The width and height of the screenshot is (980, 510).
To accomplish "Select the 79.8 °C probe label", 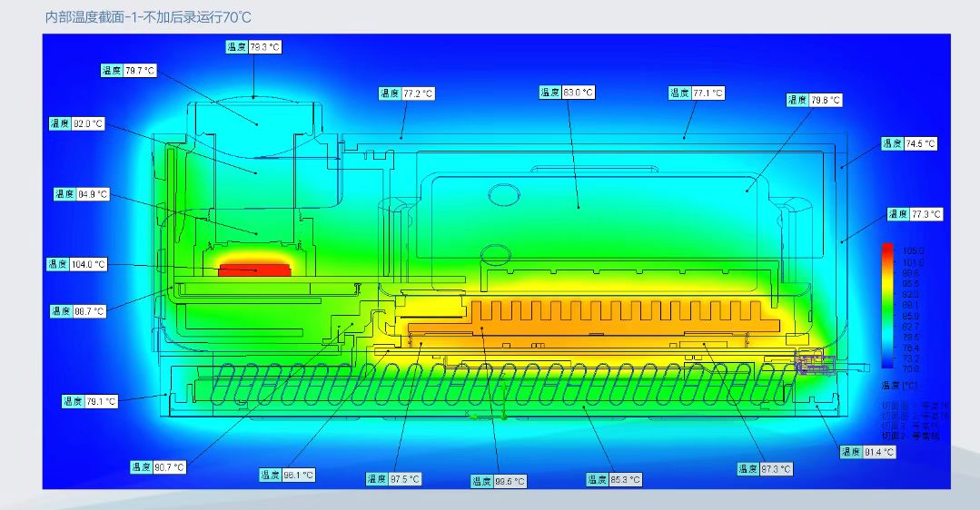I will 815,100.
